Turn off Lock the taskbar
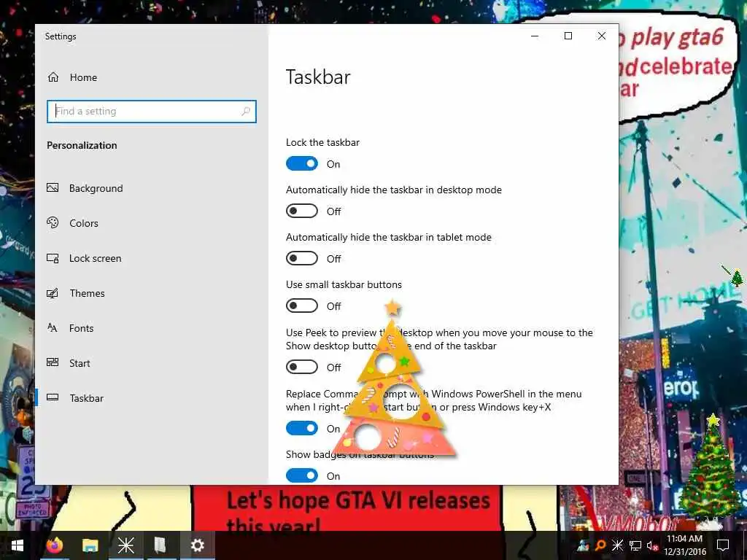 301,164
